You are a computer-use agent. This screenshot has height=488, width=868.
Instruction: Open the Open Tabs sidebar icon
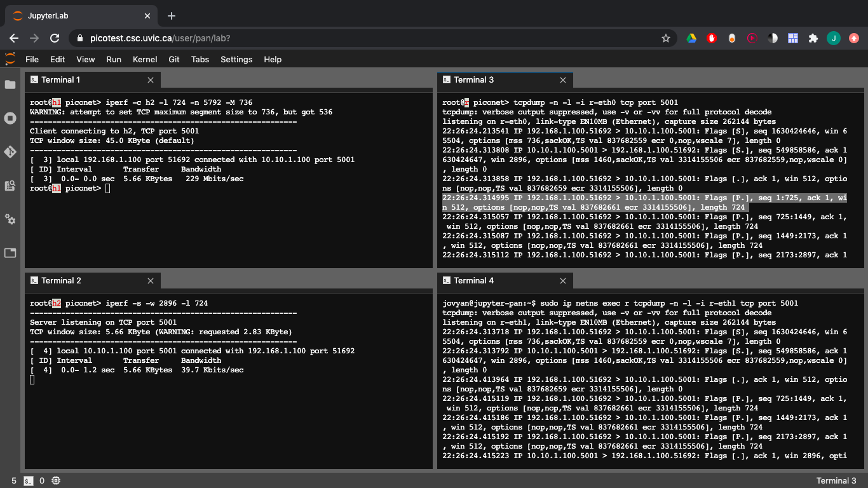[x=10, y=253]
